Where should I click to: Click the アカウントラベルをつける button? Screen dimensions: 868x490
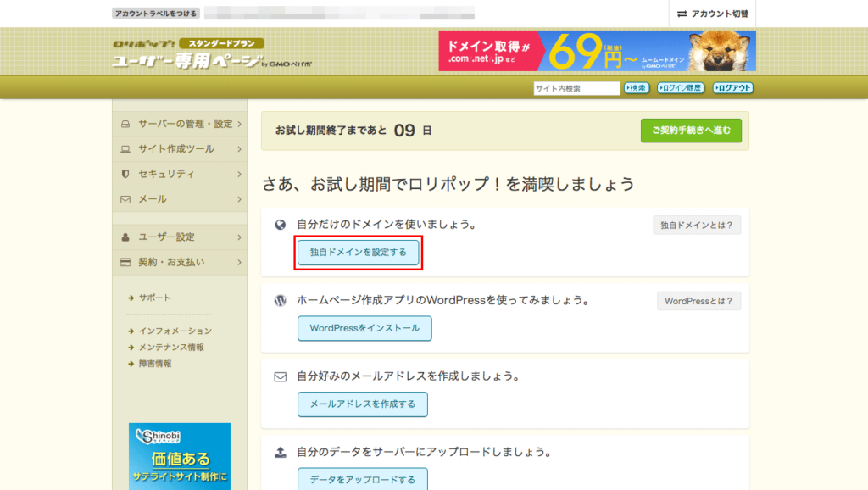[x=156, y=14]
